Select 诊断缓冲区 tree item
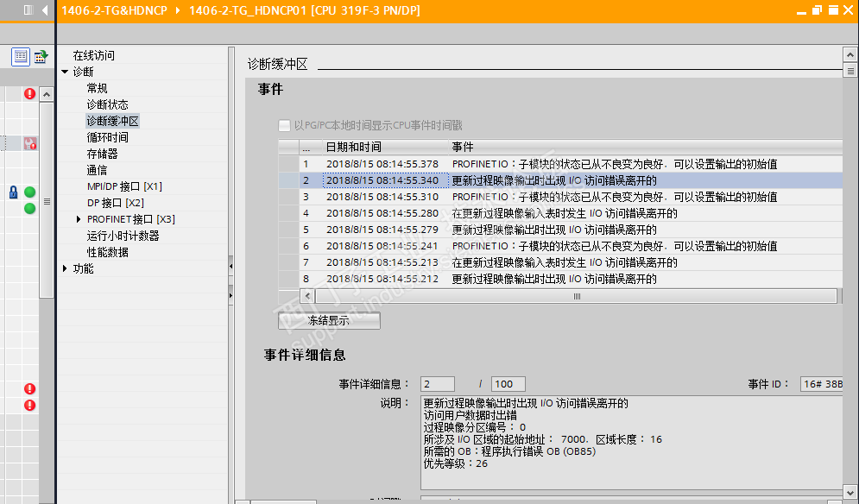Image resolution: width=859 pixels, height=504 pixels. 113,121
